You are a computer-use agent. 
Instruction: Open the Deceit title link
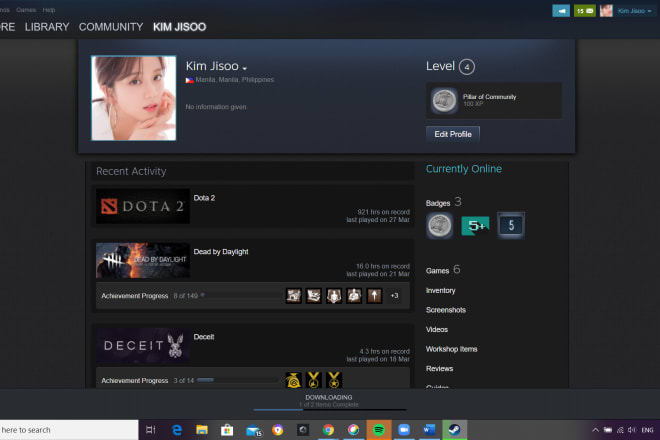204,337
